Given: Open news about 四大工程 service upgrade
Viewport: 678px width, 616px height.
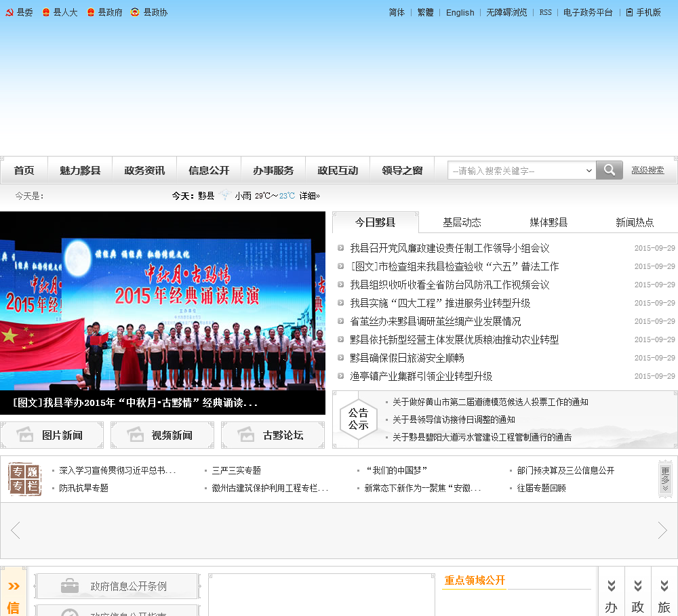Looking at the screenshot, I should coord(440,303).
